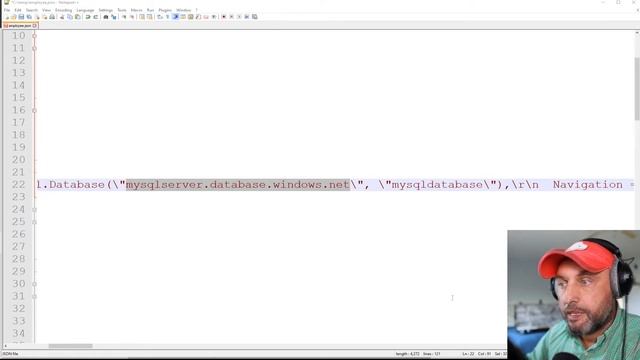Click line number 16 in margin

click(18, 110)
